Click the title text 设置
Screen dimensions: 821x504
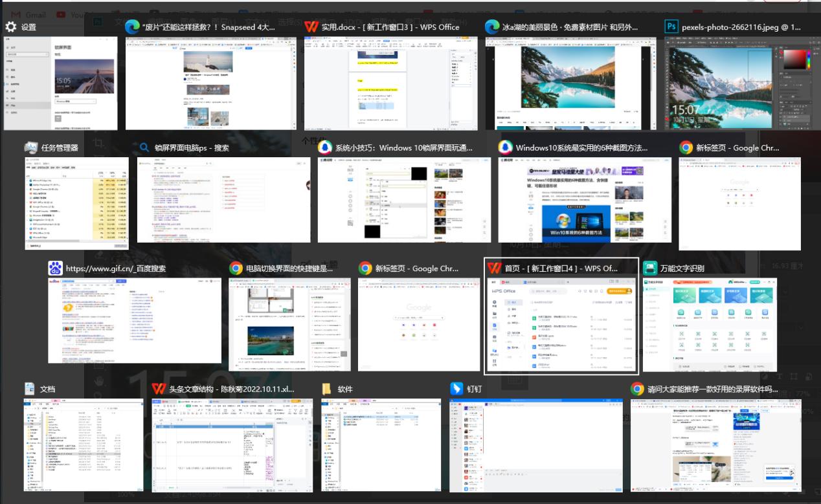28,27
